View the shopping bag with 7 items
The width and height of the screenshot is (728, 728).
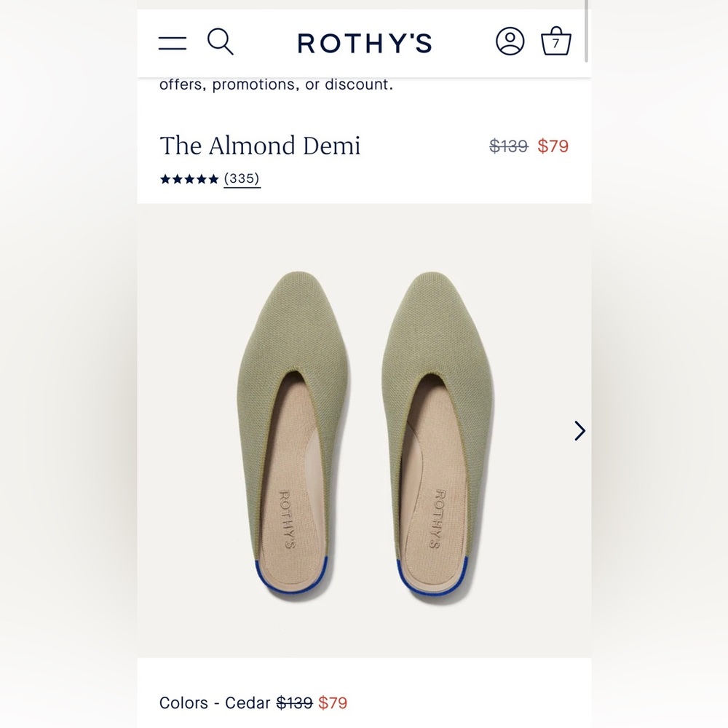coord(556,42)
